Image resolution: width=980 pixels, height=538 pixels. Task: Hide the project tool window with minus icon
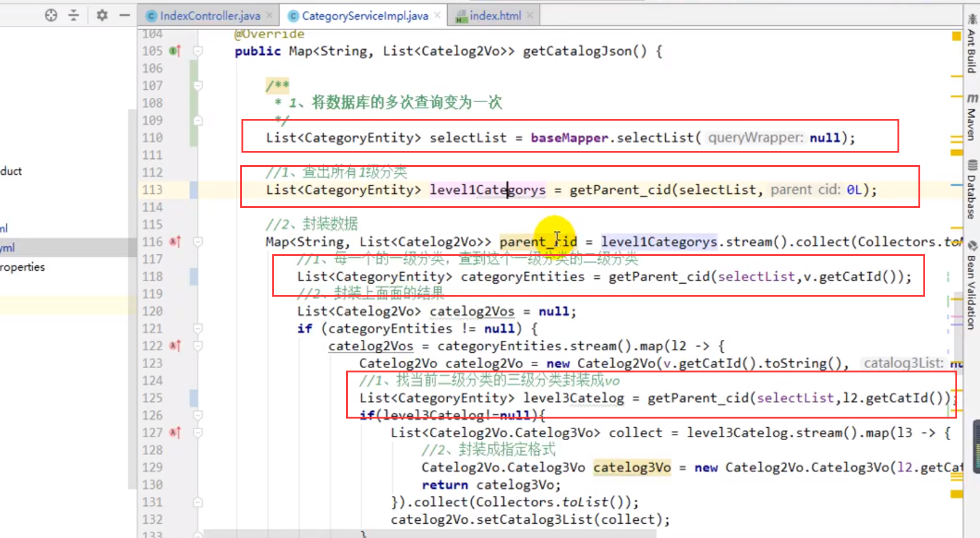coord(124,15)
